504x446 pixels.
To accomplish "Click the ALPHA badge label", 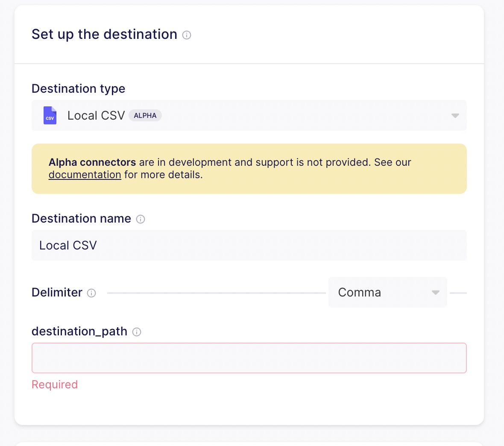I will pyautogui.click(x=145, y=115).
